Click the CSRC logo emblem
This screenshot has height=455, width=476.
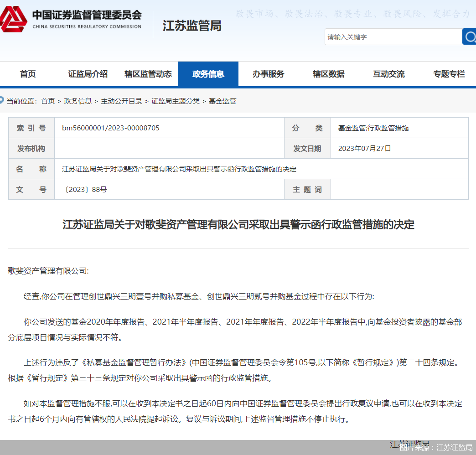(x=15, y=18)
